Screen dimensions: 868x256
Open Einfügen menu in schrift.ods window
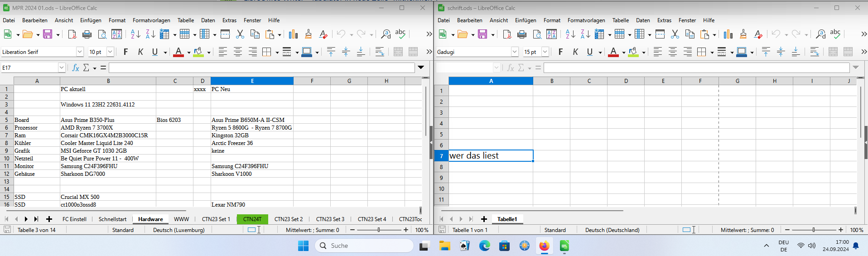pos(526,20)
